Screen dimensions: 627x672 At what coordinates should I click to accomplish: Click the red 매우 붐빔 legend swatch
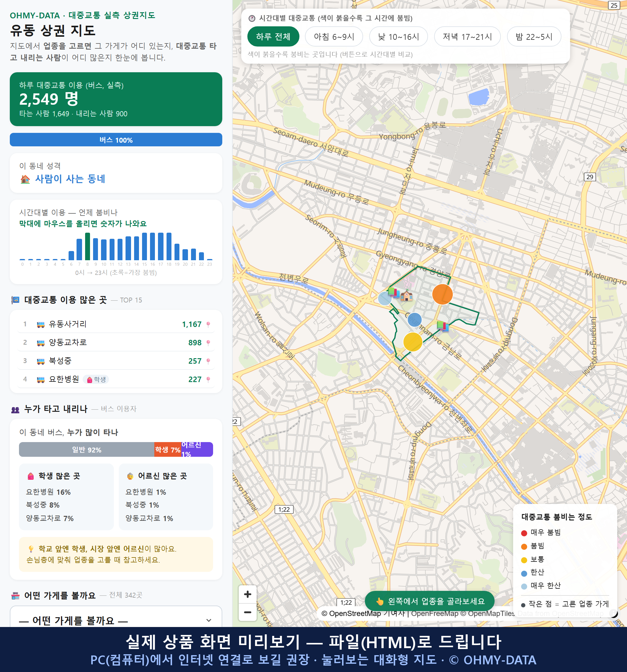click(x=524, y=533)
